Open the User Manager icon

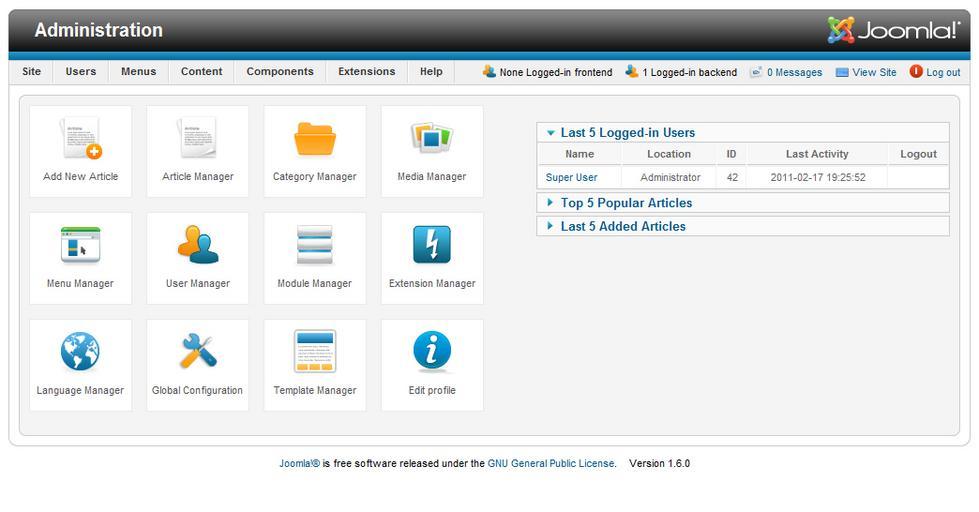pyautogui.click(x=197, y=246)
